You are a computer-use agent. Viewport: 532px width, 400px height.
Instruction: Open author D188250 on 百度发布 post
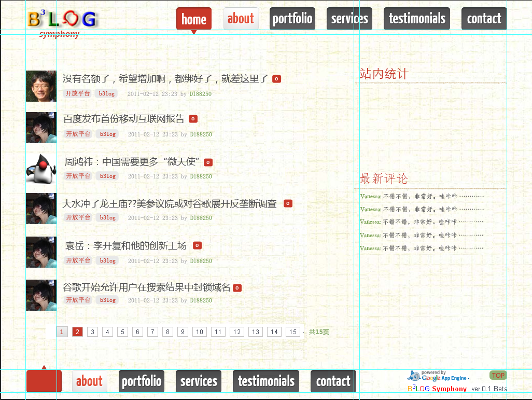[x=201, y=134]
